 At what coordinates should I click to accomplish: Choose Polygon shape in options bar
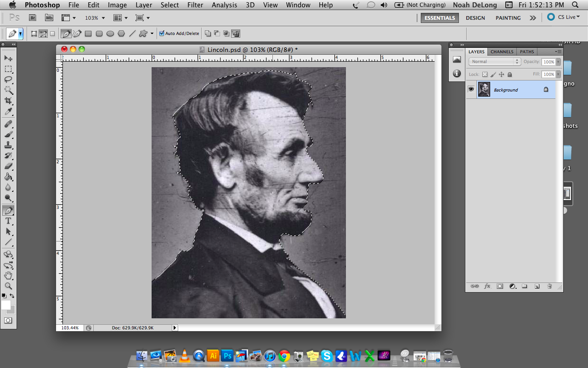tap(121, 34)
